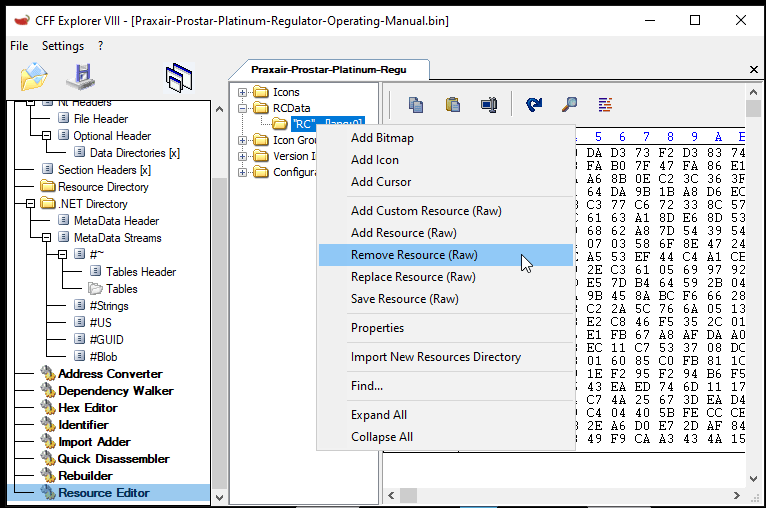Select Save Resource (Raw) menu entry

[404, 299]
